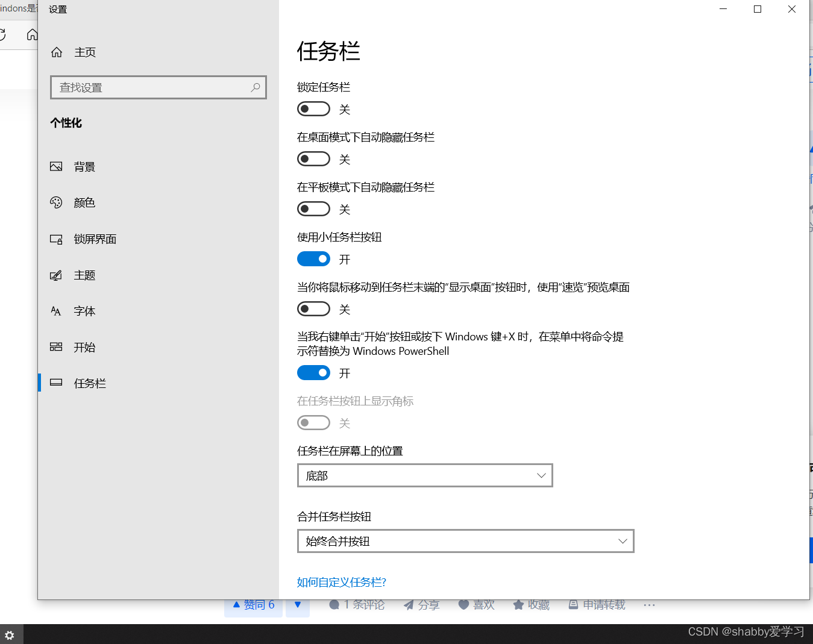The height and width of the screenshot is (644, 813).
Task: Click 申请转载 on the webpage
Action: click(597, 605)
